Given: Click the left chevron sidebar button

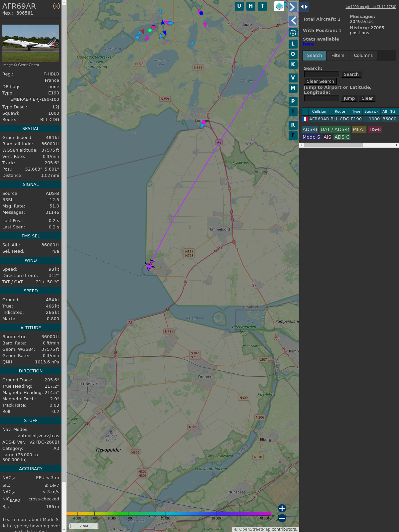Looking at the screenshot, I should (x=293, y=21).
